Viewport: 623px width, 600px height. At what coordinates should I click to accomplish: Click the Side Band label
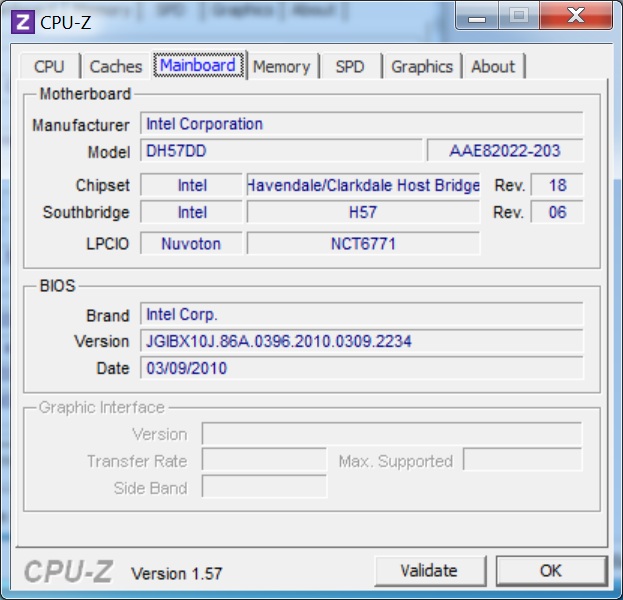tap(150, 488)
